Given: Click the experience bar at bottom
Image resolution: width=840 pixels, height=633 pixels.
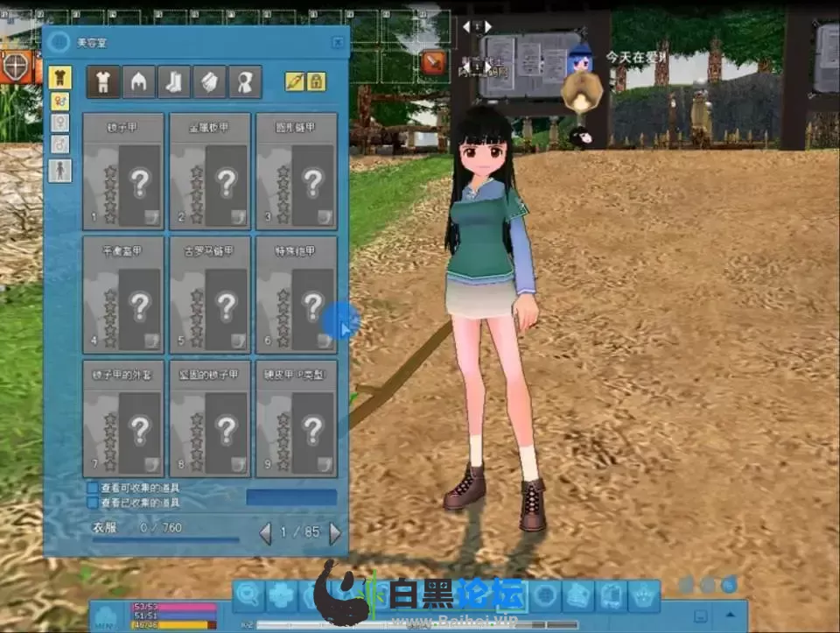Looking at the screenshot, I should (x=416, y=625).
